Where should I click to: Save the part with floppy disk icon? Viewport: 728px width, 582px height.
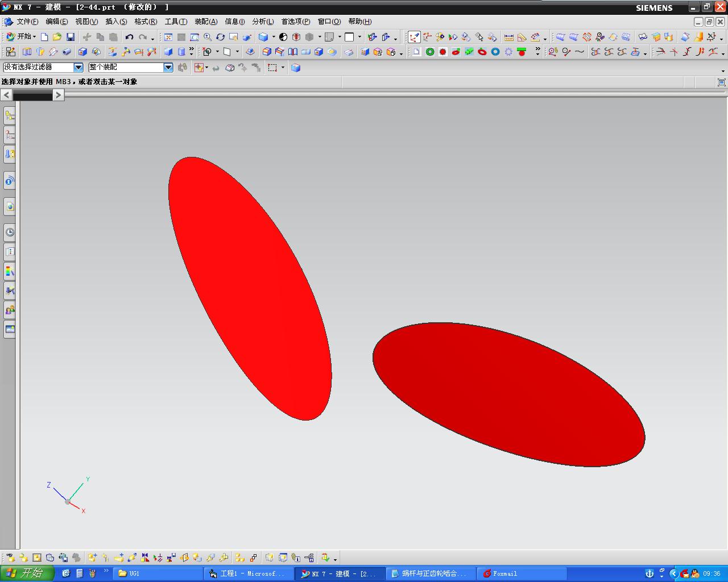click(x=71, y=37)
